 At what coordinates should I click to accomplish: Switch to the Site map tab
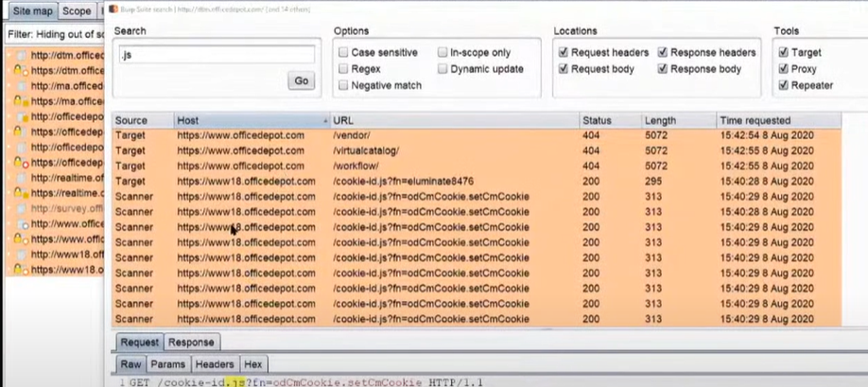click(x=33, y=11)
